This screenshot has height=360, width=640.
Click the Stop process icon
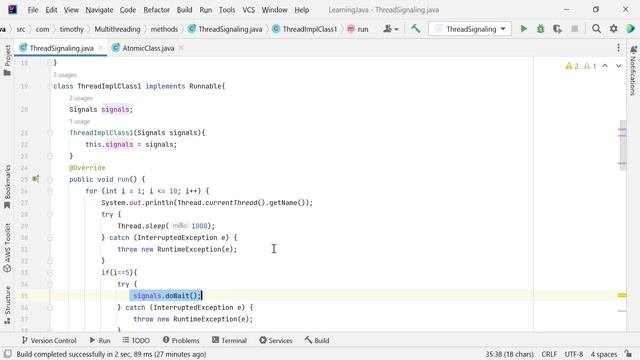point(574,29)
